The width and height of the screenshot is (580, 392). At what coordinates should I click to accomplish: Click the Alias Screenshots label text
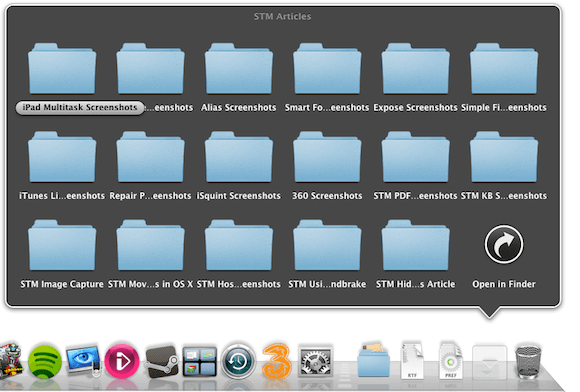[x=239, y=108]
